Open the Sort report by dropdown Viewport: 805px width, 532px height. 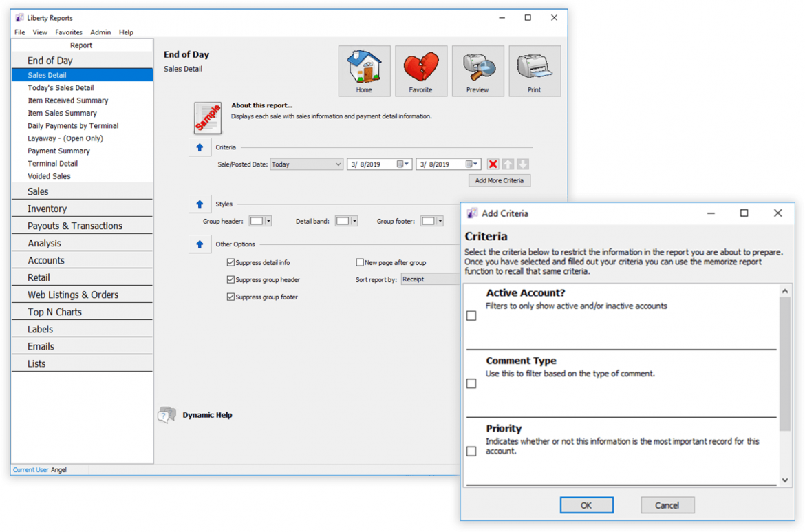(x=429, y=279)
